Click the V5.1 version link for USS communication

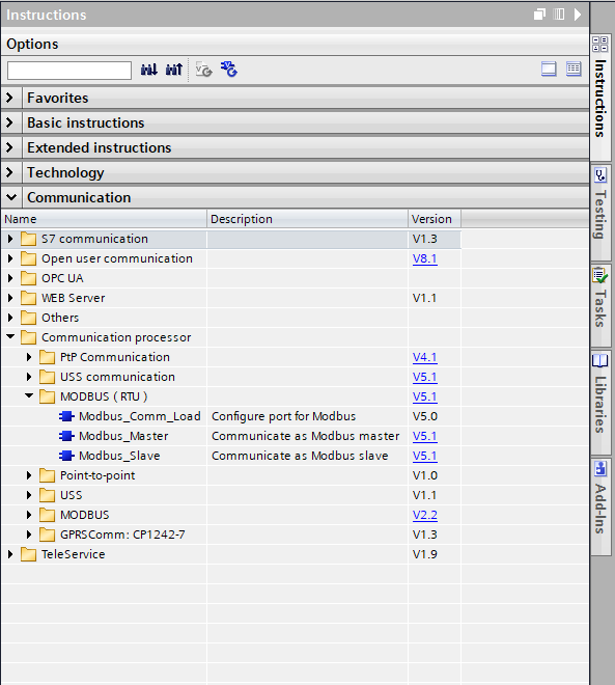click(425, 377)
